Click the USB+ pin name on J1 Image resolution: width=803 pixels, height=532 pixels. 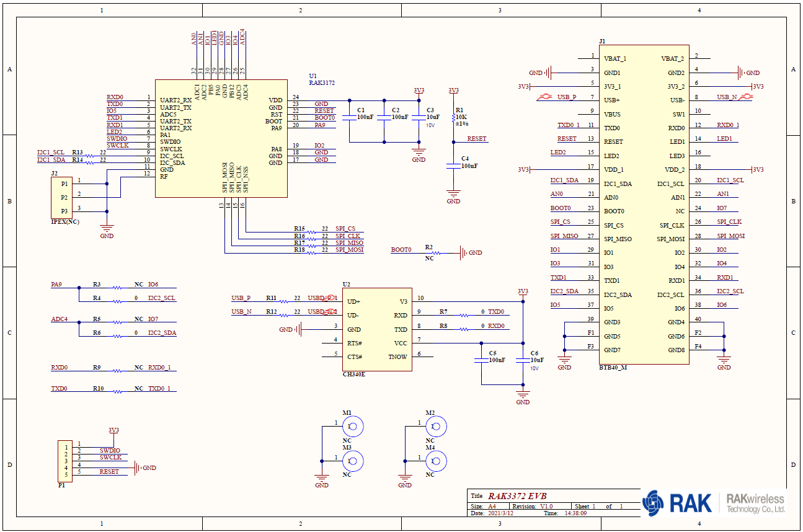click(x=612, y=100)
